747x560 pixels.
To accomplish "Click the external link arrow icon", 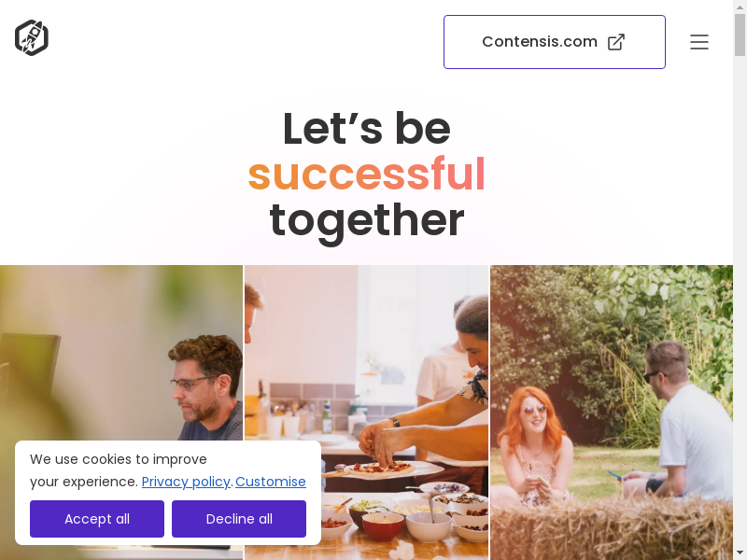I will click(x=616, y=42).
